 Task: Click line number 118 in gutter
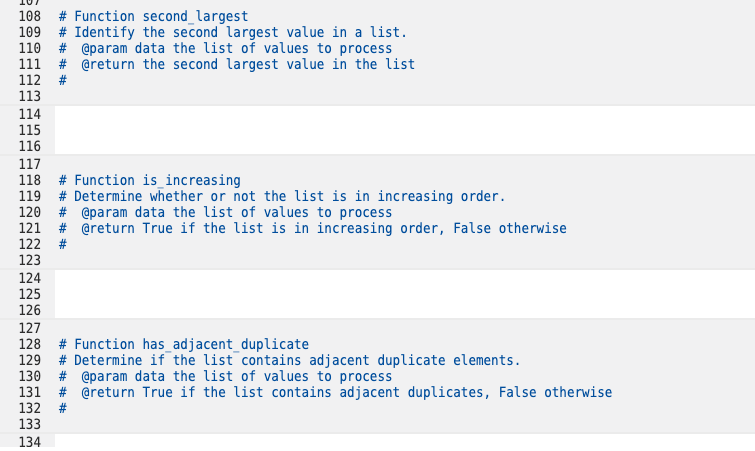[x=29, y=180]
